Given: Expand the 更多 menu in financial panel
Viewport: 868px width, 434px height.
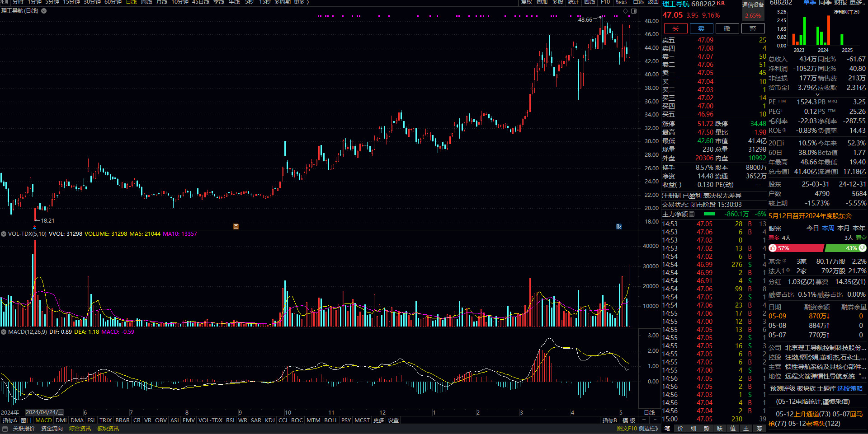Looking at the screenshot, I should (858, 3).
